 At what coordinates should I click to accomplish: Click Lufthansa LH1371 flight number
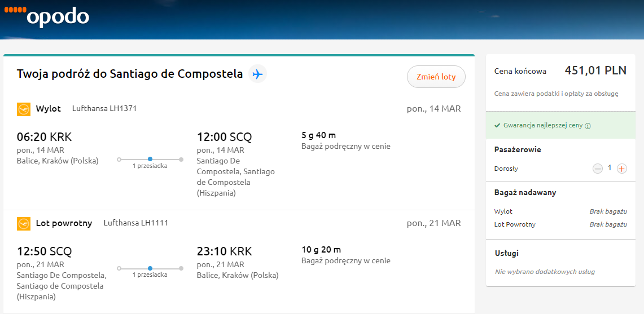tap(104, 109)
